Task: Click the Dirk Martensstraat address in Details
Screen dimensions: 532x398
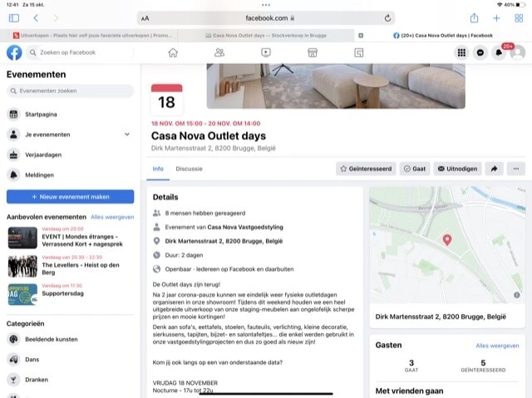Action: pyautogui.click(x=224, y=241)
